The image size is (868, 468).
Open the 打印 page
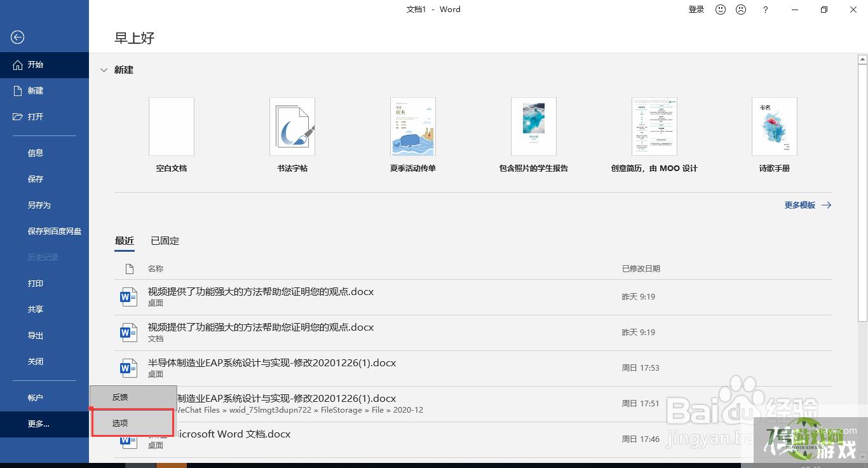44,284
